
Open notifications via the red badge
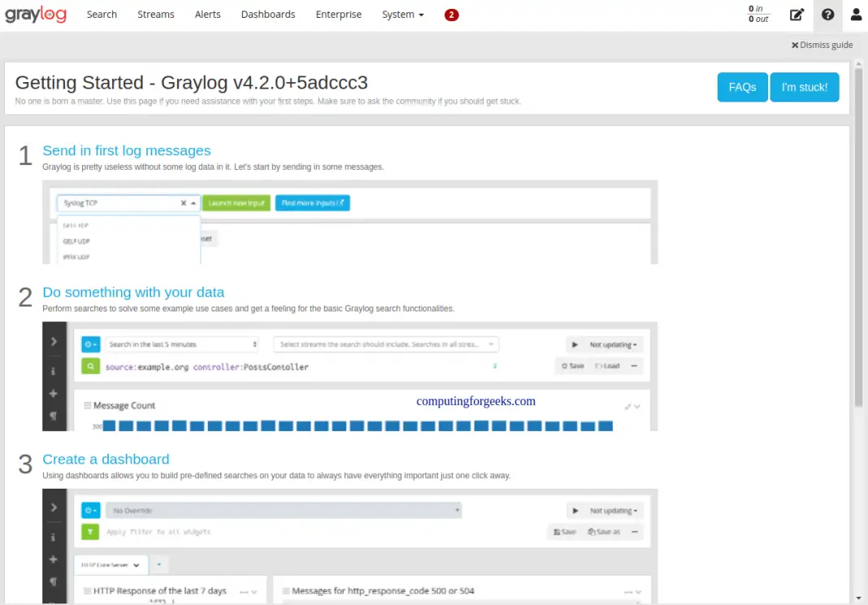451,14
